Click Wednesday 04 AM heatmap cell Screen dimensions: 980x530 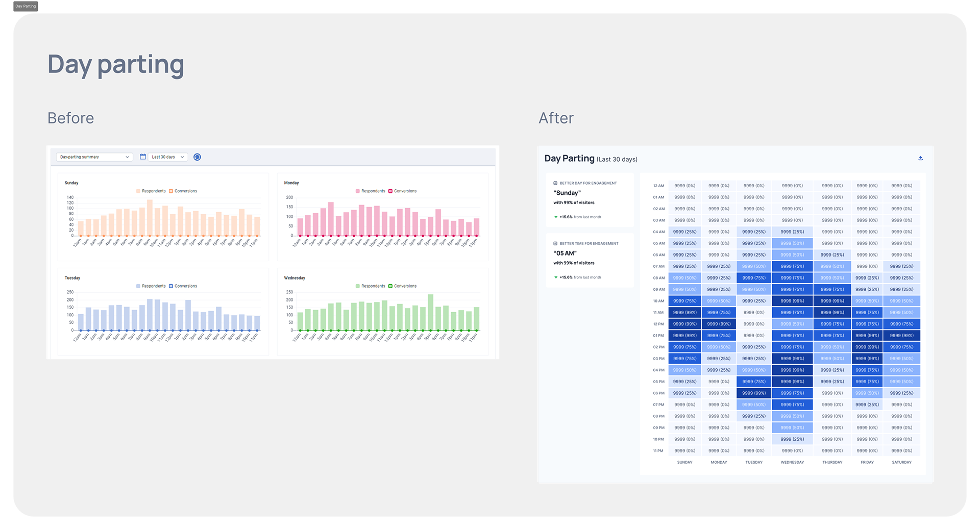(x=792, y=232)
